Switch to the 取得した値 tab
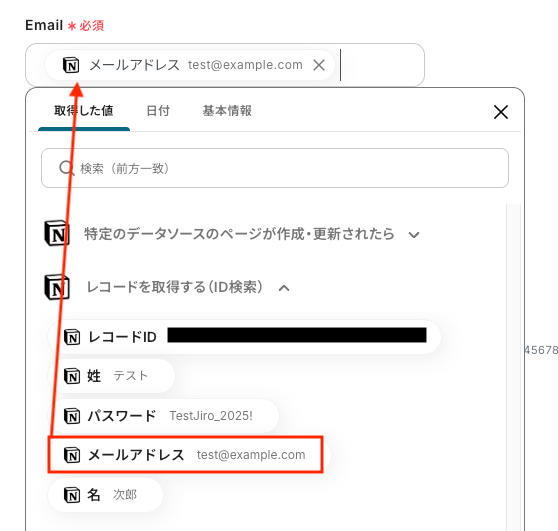558x531 pixels. coord(84,111)
